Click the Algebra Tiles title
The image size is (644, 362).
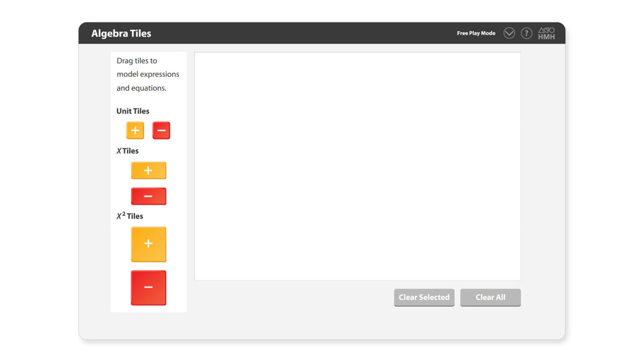(121, 34)
